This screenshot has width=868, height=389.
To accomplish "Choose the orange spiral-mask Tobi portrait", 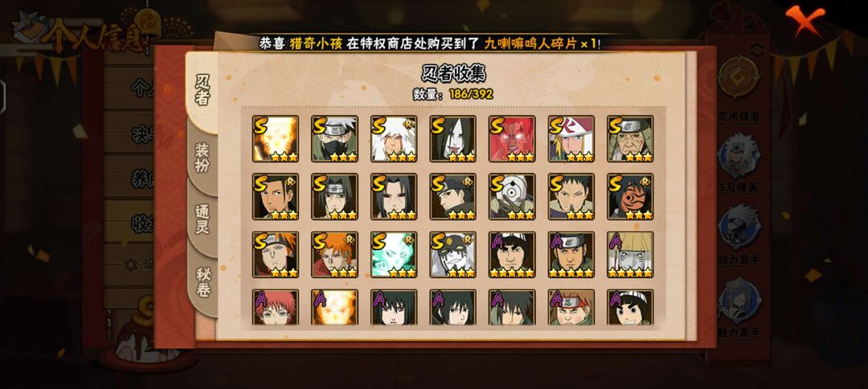I will tap(631, 197).
